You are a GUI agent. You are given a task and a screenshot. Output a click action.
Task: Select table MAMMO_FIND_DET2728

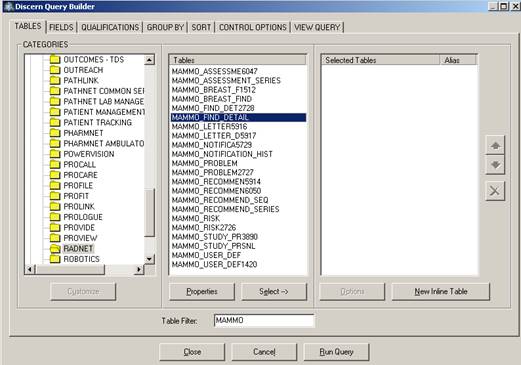213,108
